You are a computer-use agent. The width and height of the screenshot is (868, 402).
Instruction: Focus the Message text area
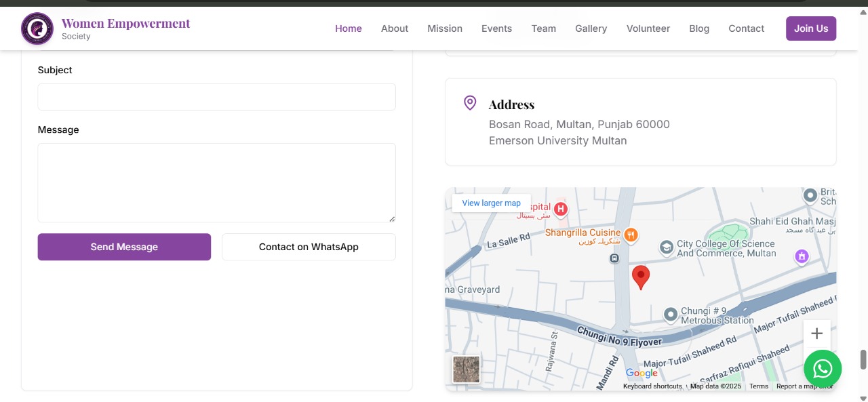(216, 182)
